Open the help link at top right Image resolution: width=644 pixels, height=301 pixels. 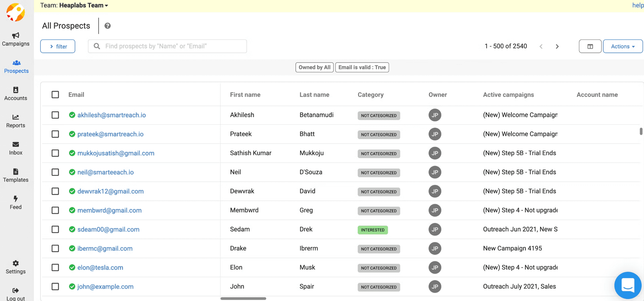(x=638, y=5)
